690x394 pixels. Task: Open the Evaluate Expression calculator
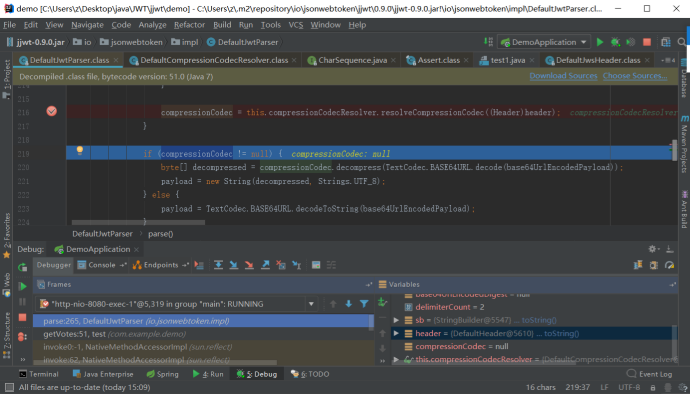pos(316,265)
